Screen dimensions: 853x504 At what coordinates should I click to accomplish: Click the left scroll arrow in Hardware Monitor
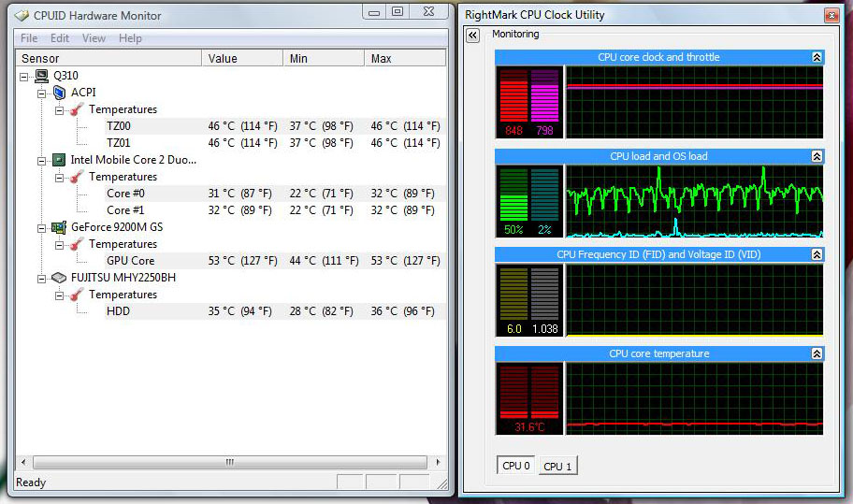click(x=23, y=463)
